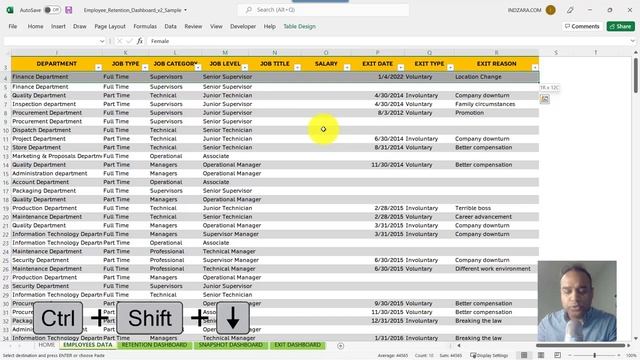Click the Insert Function fx icon
640x360 pixels.
pos(140,41)
